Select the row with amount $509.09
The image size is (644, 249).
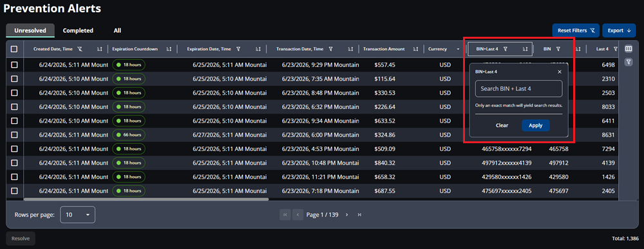tap(14, 148)
